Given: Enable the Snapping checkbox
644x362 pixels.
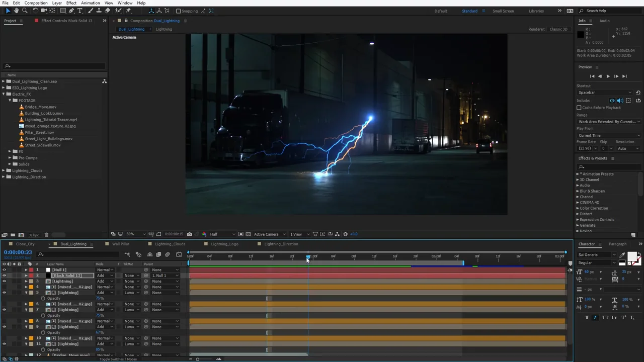Looking at the screenshot, I should (x=178, y=11).
